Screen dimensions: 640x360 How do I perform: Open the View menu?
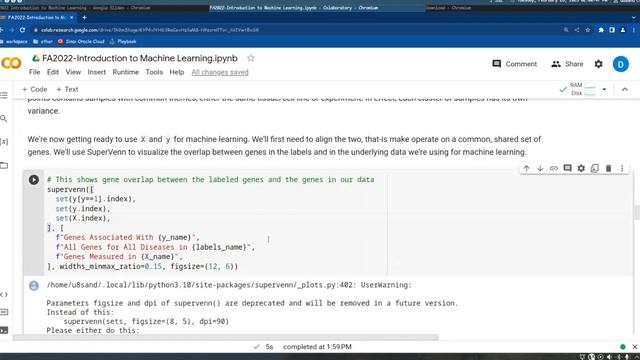[x=73, y=72]
